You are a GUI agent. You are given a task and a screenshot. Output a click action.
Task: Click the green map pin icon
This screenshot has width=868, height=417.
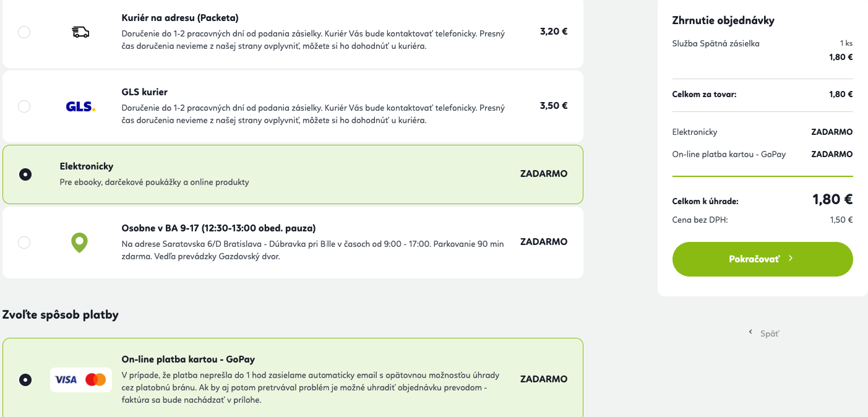[x=80, y=243]
